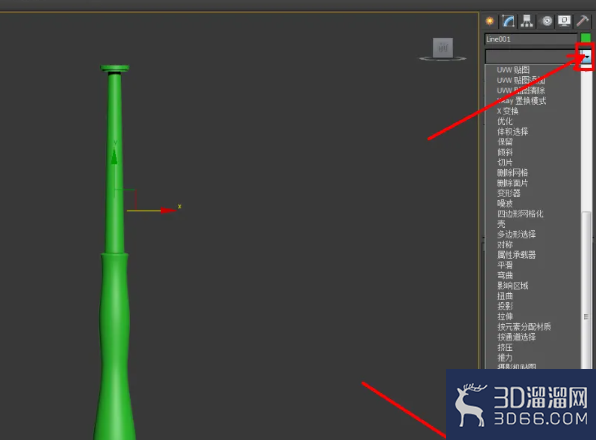
Task: Choose the VRay 置换模式 modifier
Action: 521,101
